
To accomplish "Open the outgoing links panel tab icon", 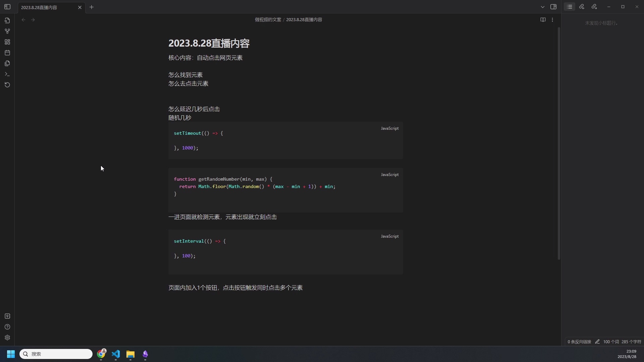I will 594,7.
